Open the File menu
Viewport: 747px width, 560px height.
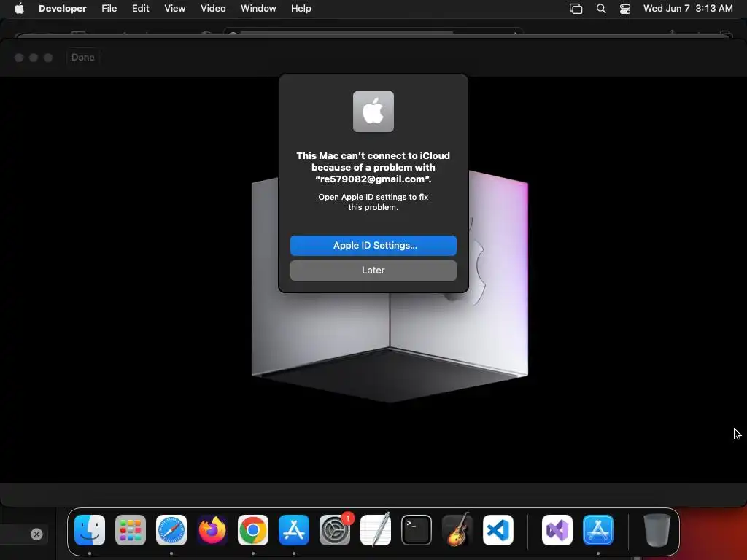(x=109, y=8)
